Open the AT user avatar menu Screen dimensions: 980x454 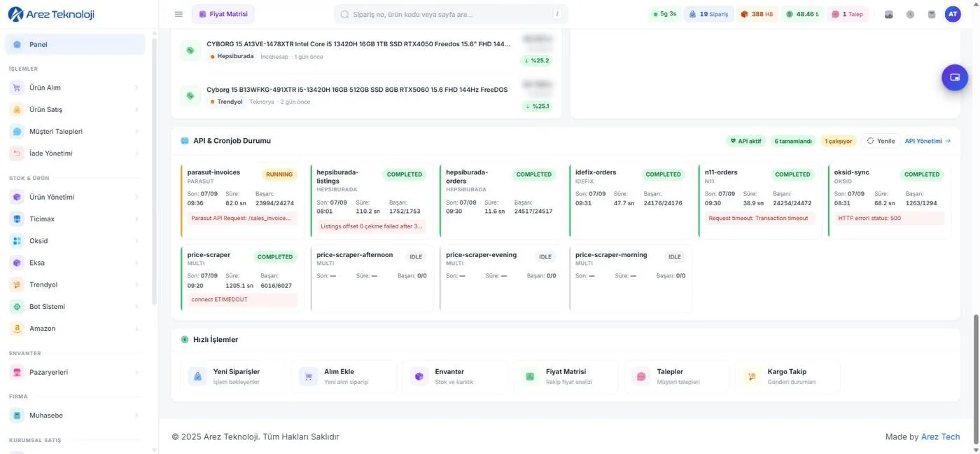click(x=953, y=14)
